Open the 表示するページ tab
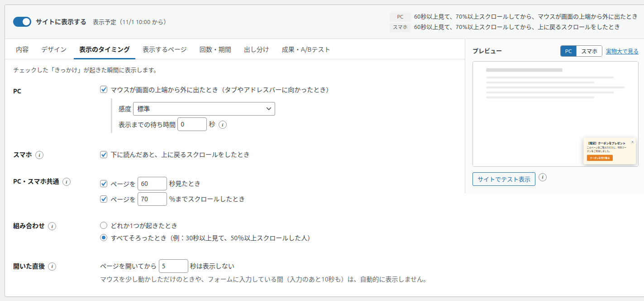The width and height of the screenshot is (644, 301). point(165,49)
